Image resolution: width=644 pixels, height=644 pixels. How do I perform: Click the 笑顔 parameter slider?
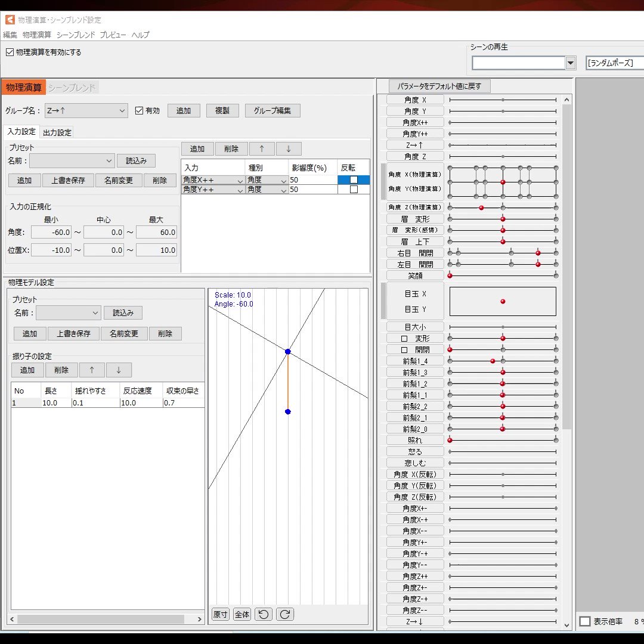pyautogui.click(x=503, y=275)
